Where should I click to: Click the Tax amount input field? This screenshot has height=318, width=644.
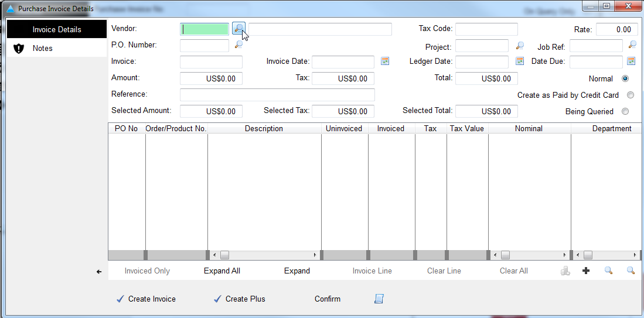pyautogui.click(x=343, y=78)
